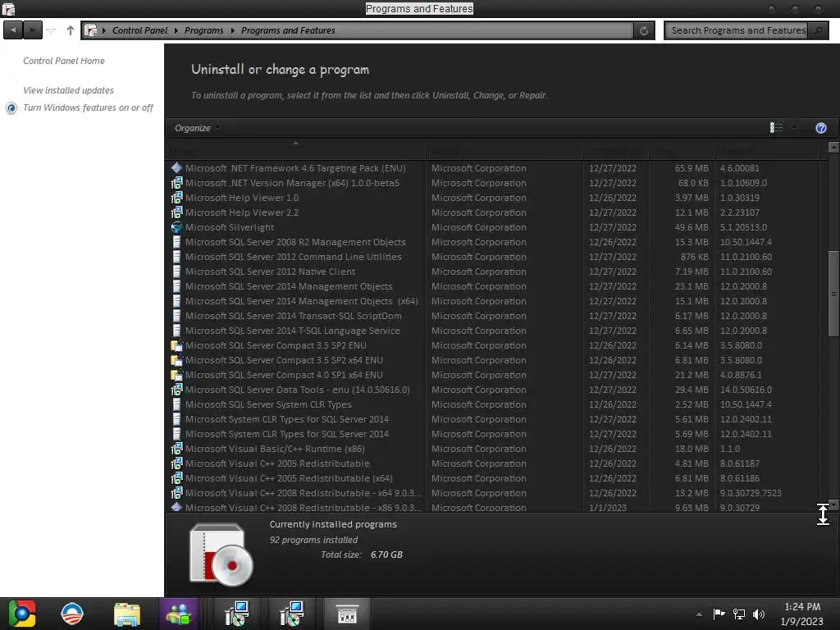840x630 pixels.
Task: Open the recent locations dropdown arrow
Action: click(52, 30)
